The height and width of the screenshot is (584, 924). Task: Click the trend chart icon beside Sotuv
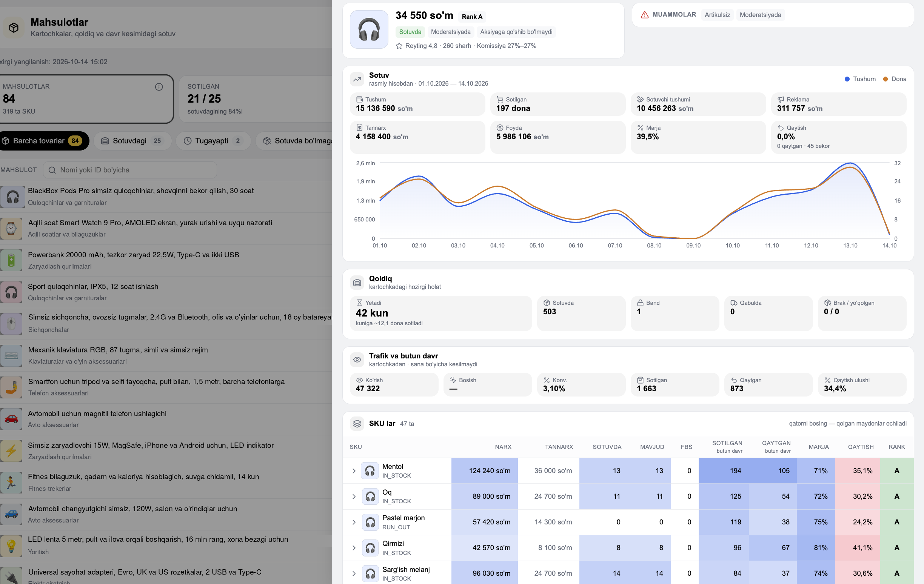click(357, 79)
